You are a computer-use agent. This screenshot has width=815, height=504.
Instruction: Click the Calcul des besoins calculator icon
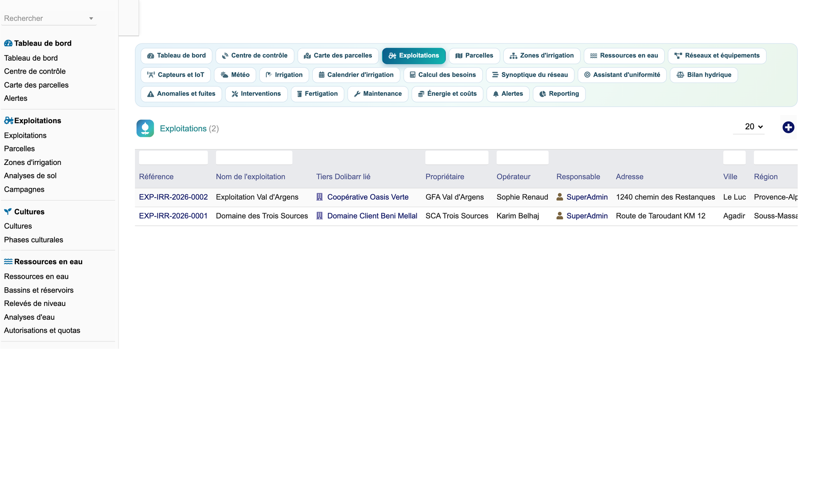413,75
